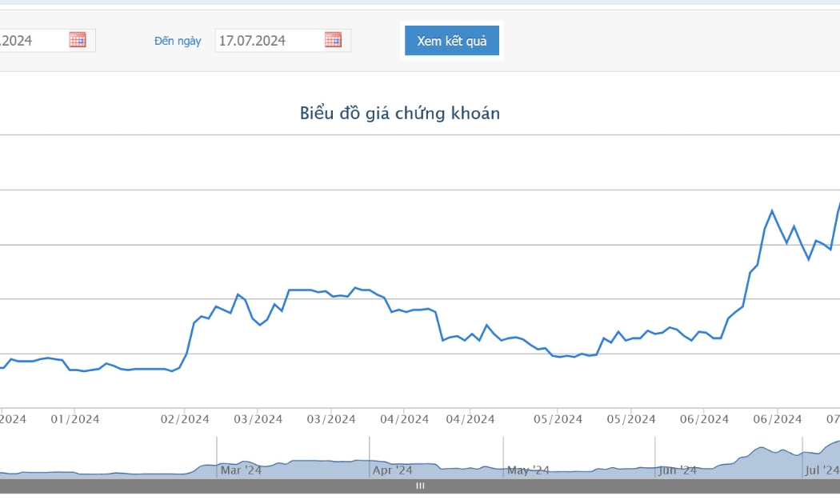Click the June 2024 peak on price line

coord(772,210)
